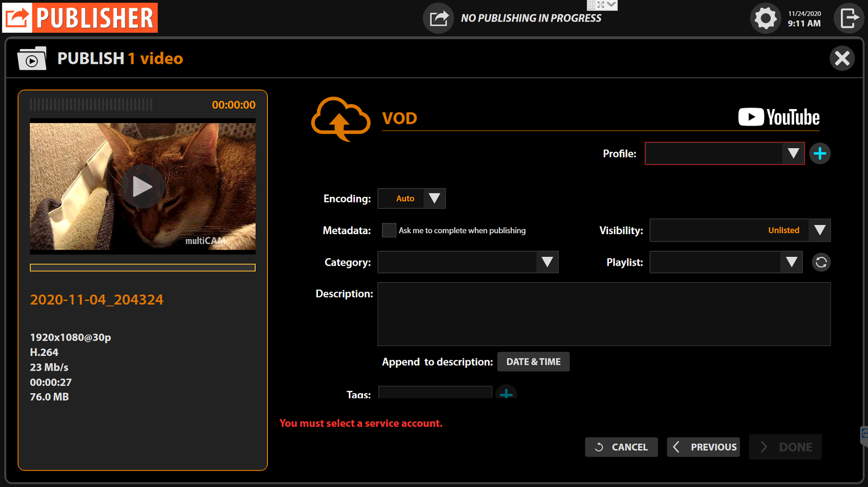Click into the Tags input field
This screenshot has width=868, height=487.
435,392
